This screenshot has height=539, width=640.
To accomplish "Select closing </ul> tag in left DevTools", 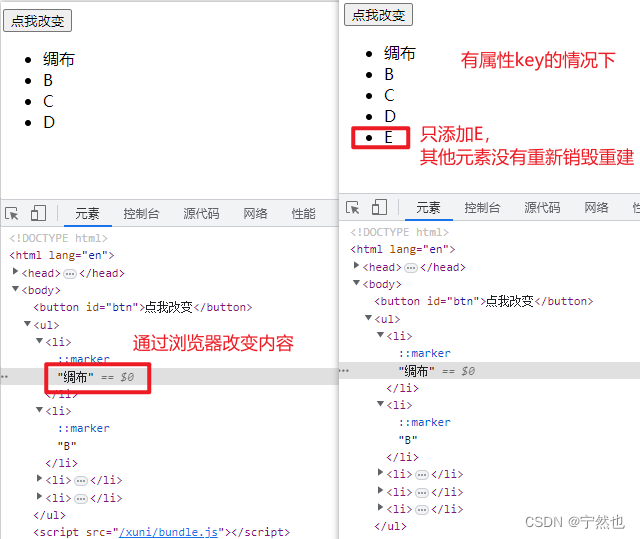I will (x=49, y=515).
